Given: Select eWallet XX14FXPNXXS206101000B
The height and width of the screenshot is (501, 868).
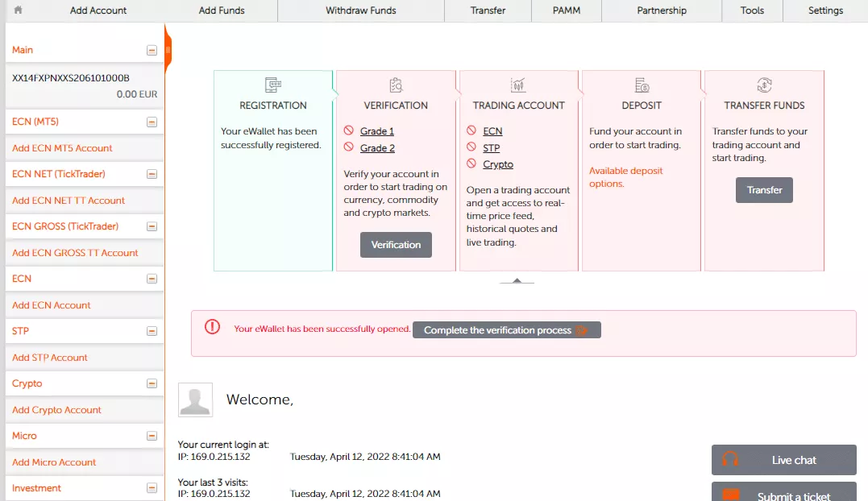Looking at the screenshot, I should coord(70,78).
